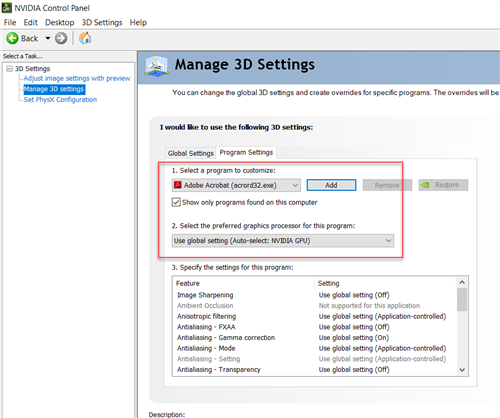Click the Restore button
500x418 pixels.
[443, 185]
